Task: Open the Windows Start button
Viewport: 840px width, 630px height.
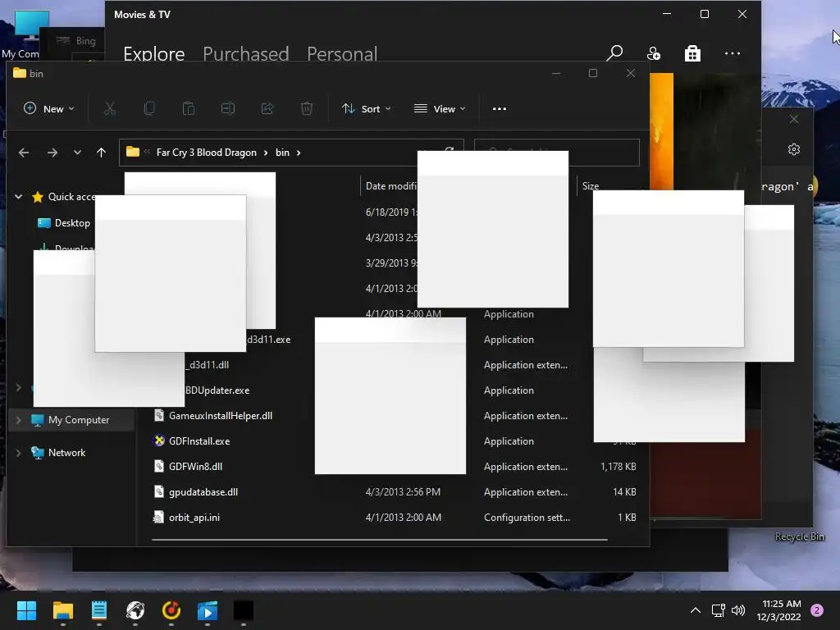Action: [x=26, y=610]
